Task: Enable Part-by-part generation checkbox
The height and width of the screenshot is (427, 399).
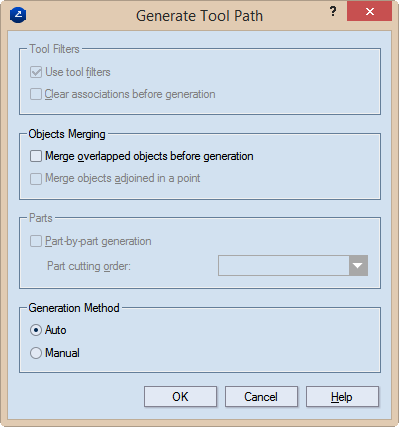Action: 36,241
